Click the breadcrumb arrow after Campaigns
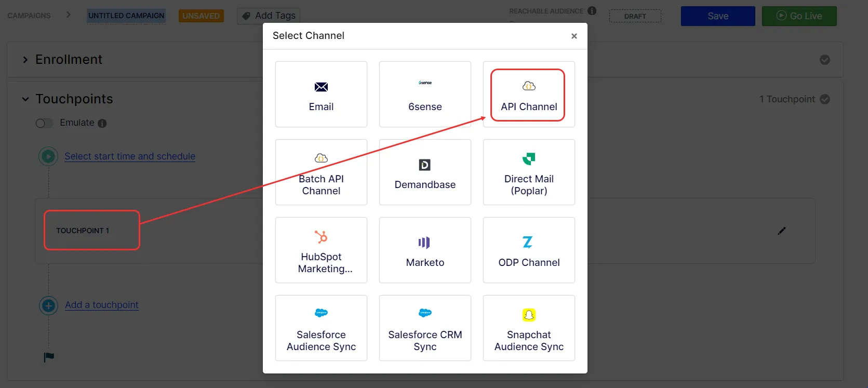868x388 pixels. (x=69, y=15)
